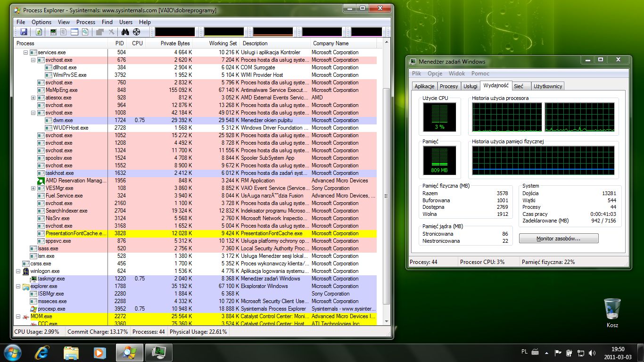Click the crosshair Find Window's Process icon
Viewport: 644px width, 362px height.
click(136, 32)
